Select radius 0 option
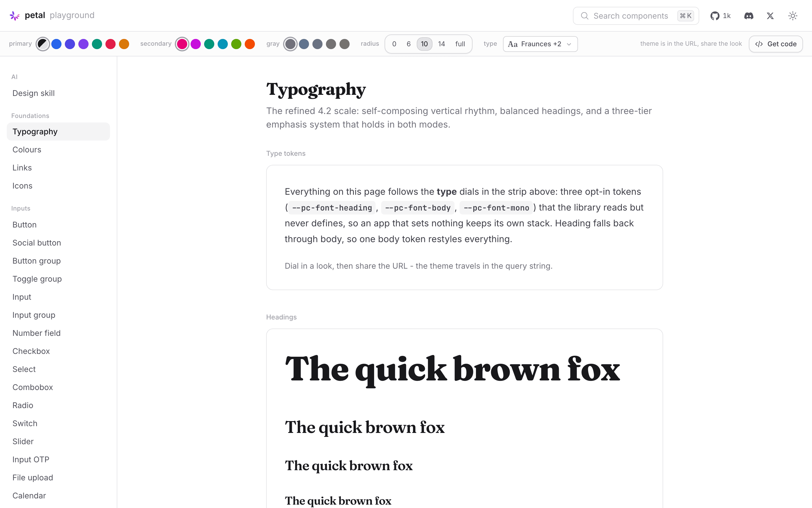 (x=394, y=44)
